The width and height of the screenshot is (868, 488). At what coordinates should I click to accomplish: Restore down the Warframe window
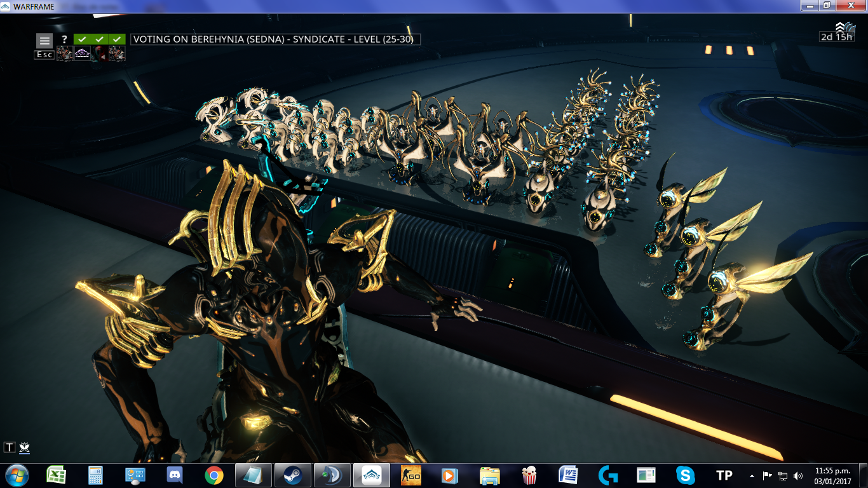pyautogui.click(x=827, y=6)
